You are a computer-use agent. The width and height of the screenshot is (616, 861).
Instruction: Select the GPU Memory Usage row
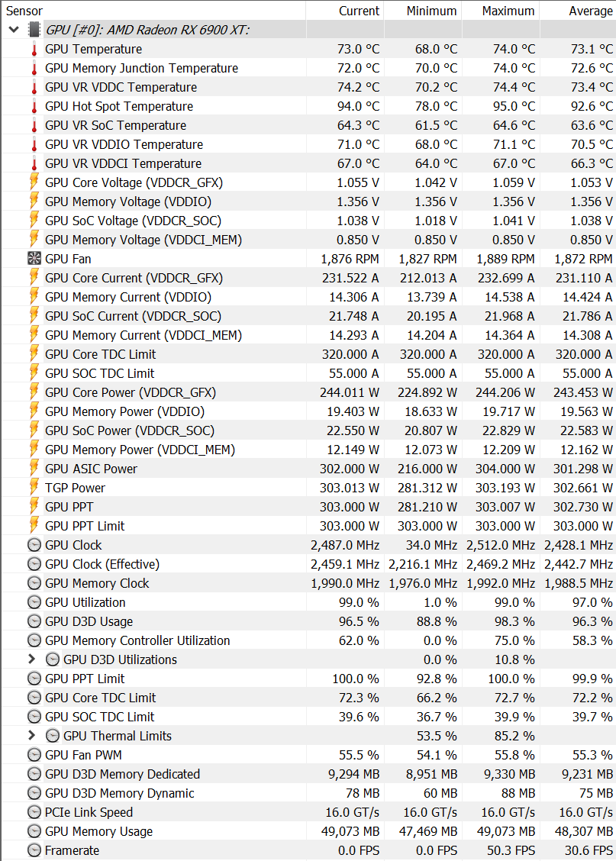point(308,831)
